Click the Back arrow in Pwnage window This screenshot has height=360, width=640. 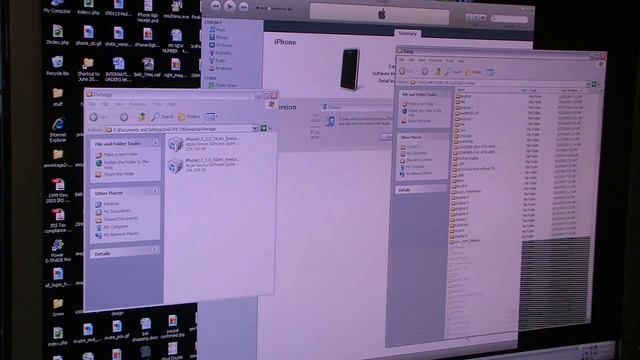point(94,117)
